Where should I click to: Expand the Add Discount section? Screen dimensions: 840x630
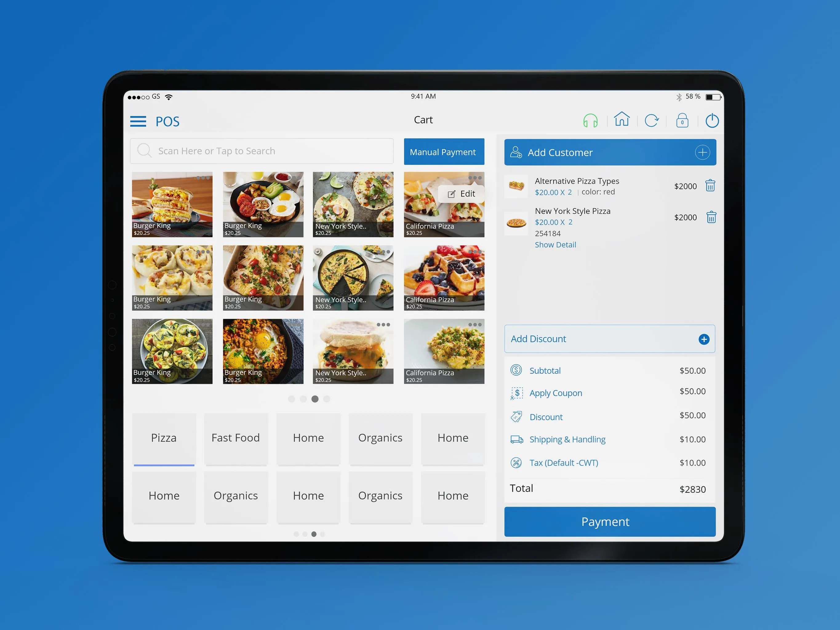pos(704,338)
